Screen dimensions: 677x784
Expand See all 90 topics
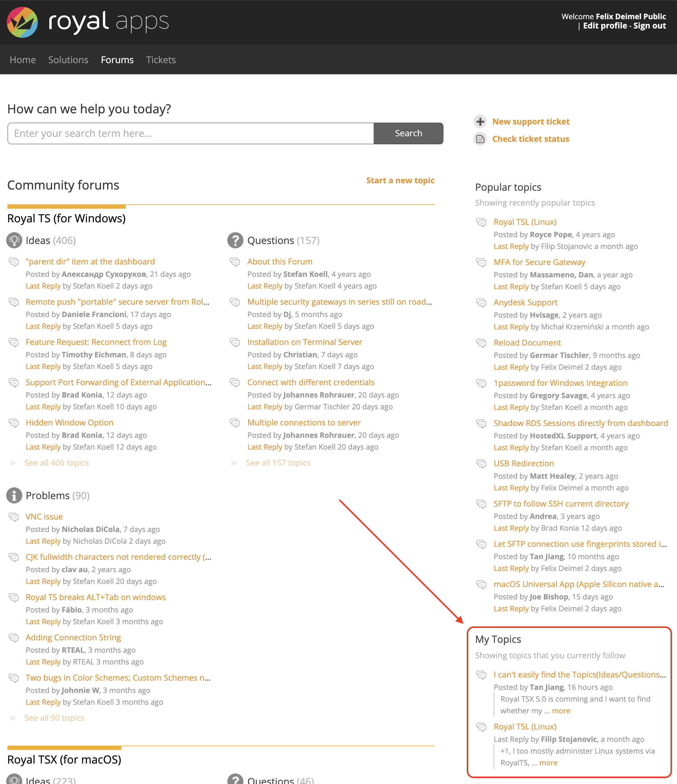tap(54, 718)
